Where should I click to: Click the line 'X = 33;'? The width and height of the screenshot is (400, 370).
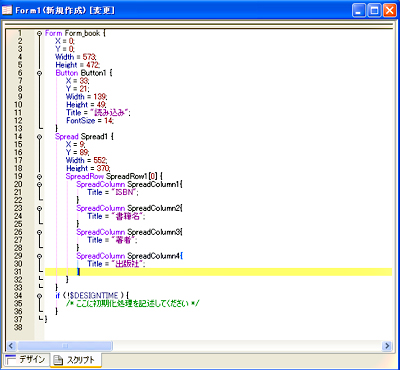(x=77, y=81)
